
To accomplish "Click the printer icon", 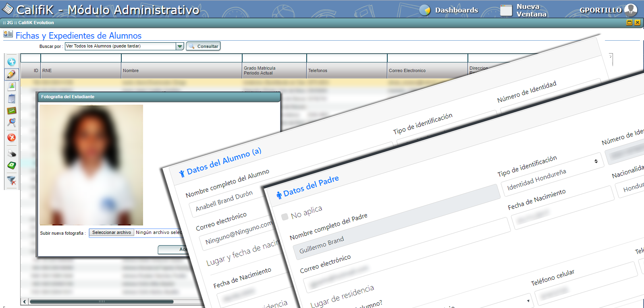I will click(x=12, y=153).
